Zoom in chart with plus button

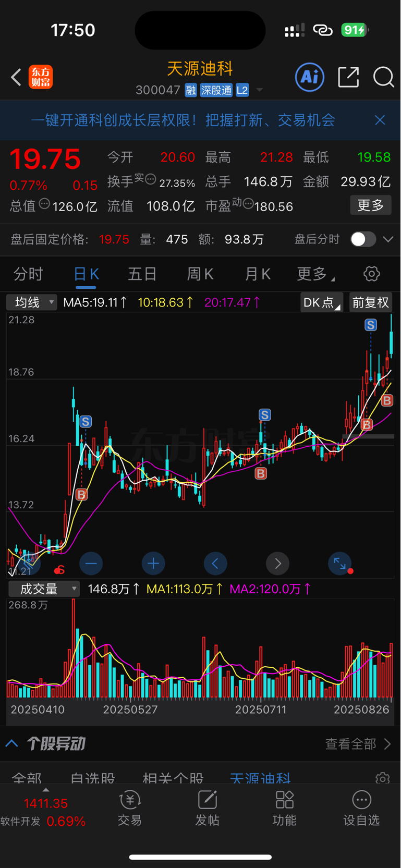153,564
